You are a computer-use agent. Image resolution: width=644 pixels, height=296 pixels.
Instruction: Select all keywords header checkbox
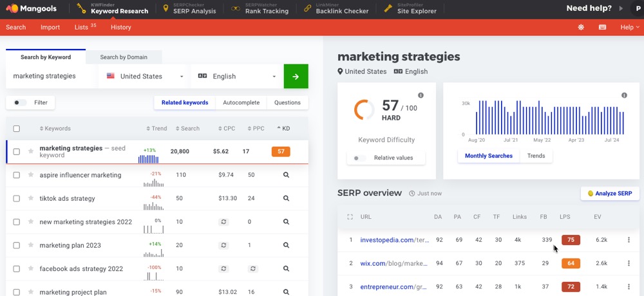click(x=17, y=129)
